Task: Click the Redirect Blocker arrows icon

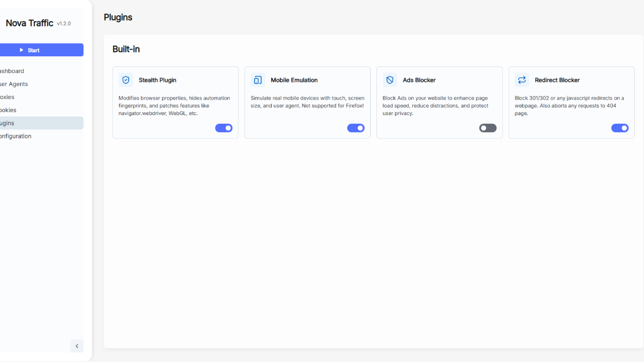Action: click(x=522, y=80)
